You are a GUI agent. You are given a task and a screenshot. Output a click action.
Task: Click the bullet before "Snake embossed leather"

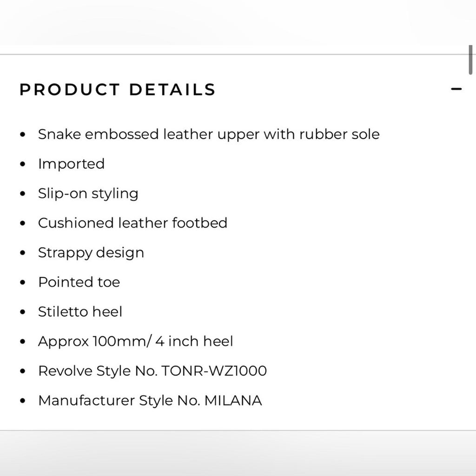pyautogui.click(x=23, y=135)
